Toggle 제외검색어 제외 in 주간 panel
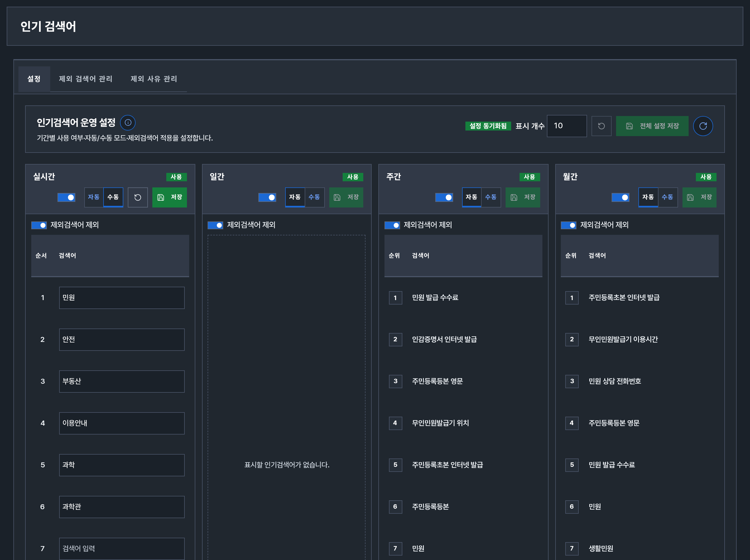Screen dimensions: 750x560 (392, 225)
